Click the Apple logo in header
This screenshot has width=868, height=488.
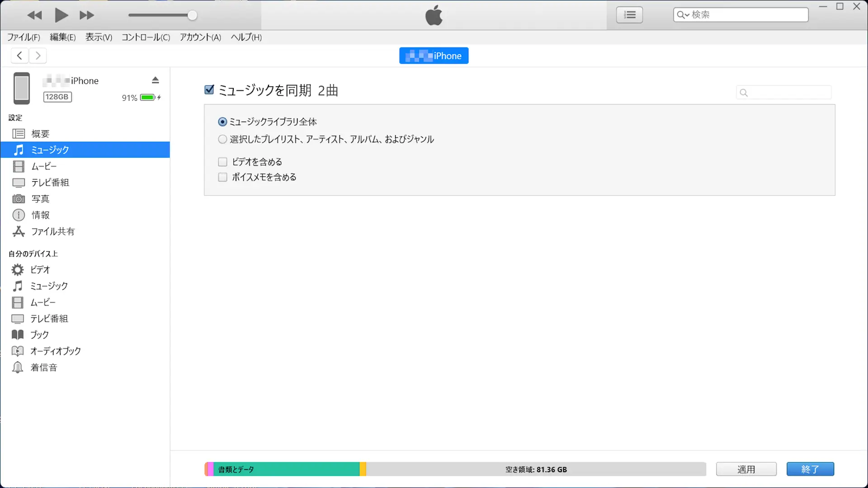point(434,15)
